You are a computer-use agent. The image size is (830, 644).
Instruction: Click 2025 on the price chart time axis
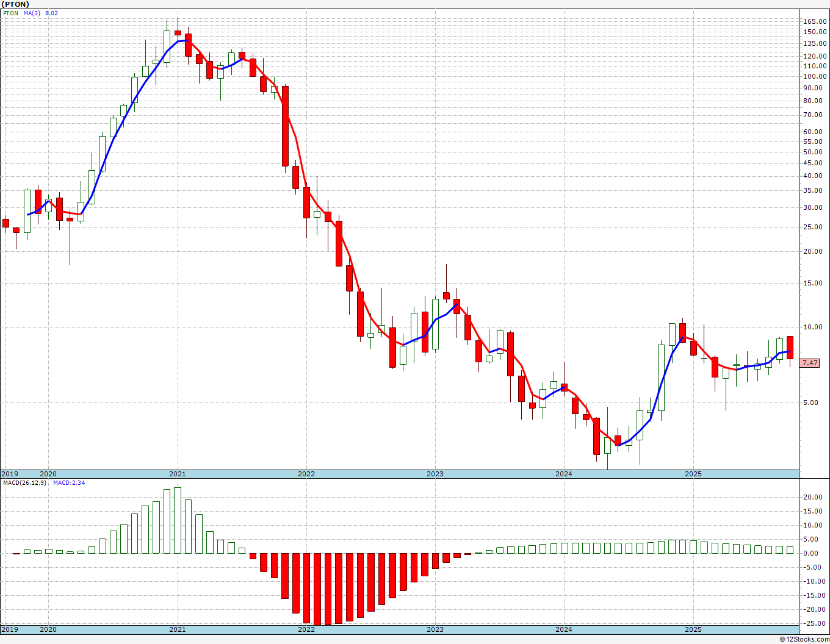pos(693,474)
